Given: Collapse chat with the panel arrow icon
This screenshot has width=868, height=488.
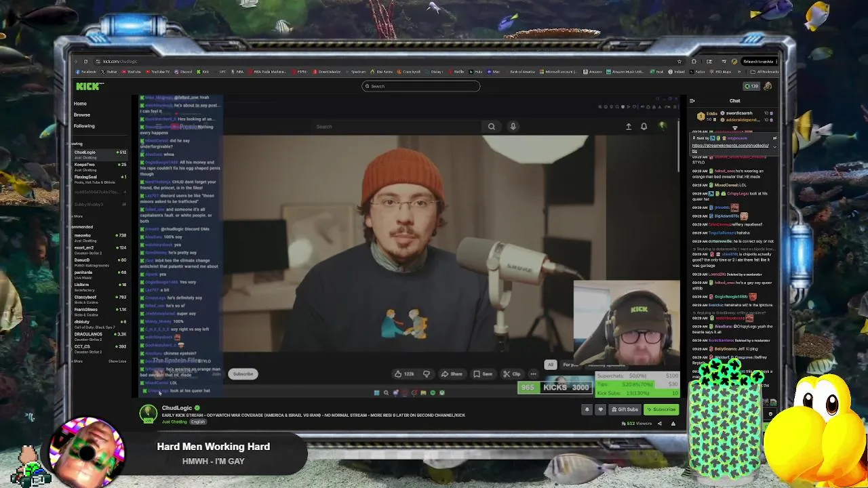Looking at the screenshot, I should pyautogui.click(x=692, y=101).
